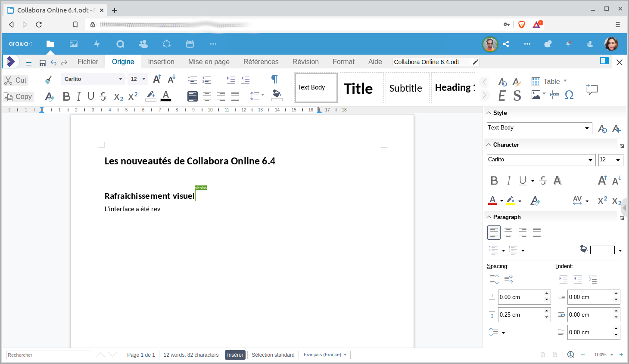This screenshot has height=364, width=629.
Task: Set justified alignment in the ribbon
Action: (235, 96)
